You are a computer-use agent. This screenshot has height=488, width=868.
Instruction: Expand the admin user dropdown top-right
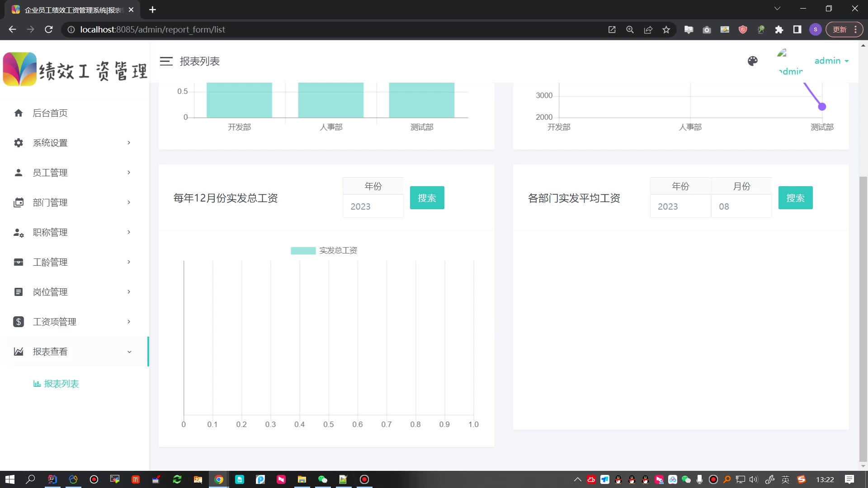(832, 60)
